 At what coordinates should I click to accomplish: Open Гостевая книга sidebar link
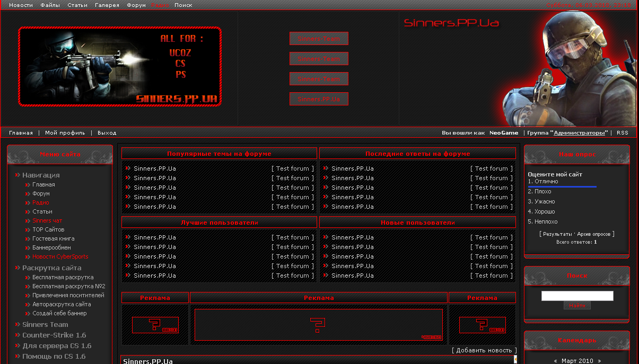pyautogui.click(x=54, y=238)
